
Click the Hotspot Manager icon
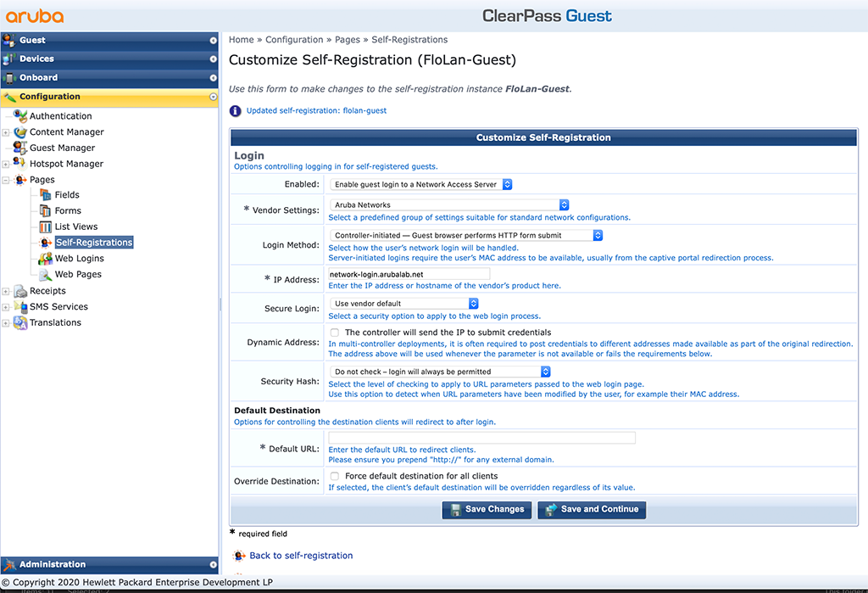click(19, 163)
